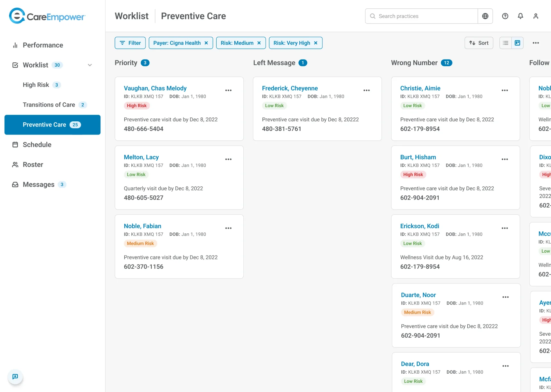Remove the Payer: Cigna Health filter chip
551x392 pixels.
(206, 42)
